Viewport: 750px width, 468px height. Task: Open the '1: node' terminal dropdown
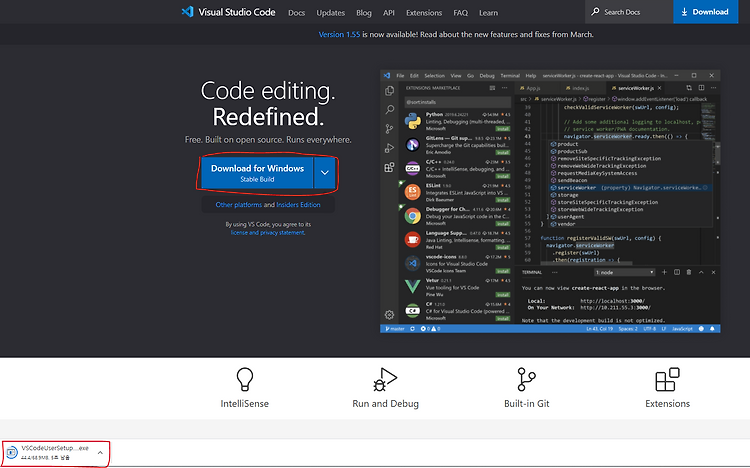click(x=624, y=272)
